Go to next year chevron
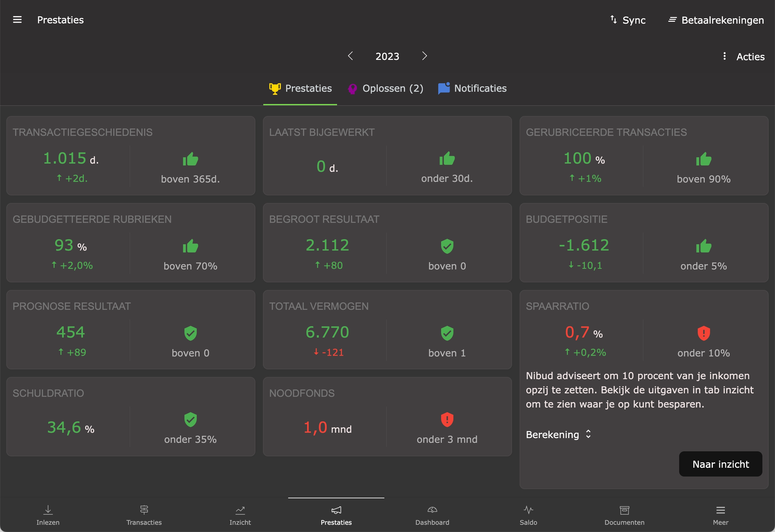 [424, 56]
